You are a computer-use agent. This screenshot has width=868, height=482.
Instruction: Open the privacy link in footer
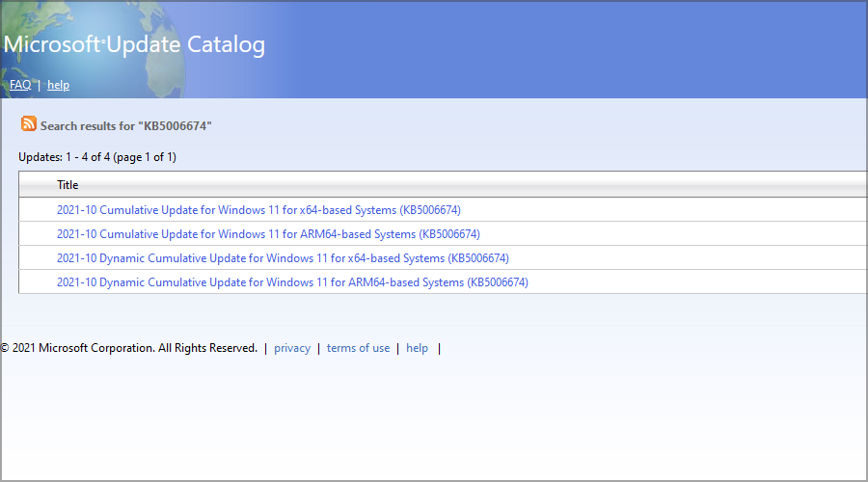[x=292, y=348]
